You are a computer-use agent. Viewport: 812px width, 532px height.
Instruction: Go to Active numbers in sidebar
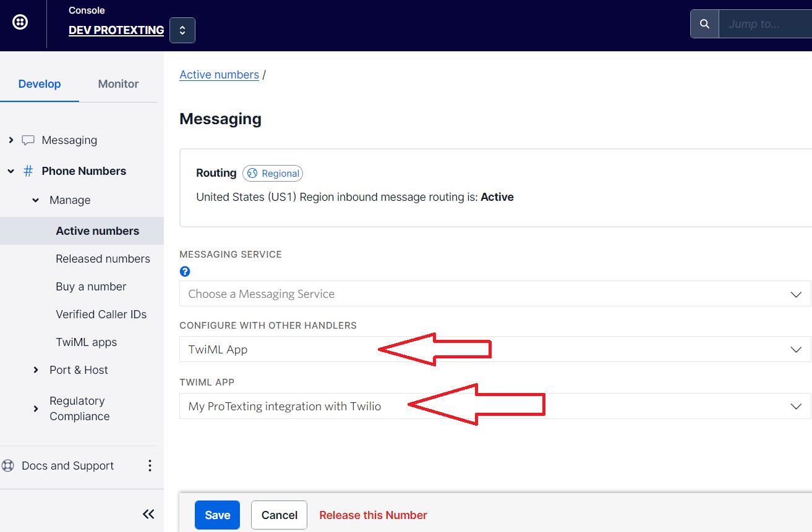pos(82,230)
